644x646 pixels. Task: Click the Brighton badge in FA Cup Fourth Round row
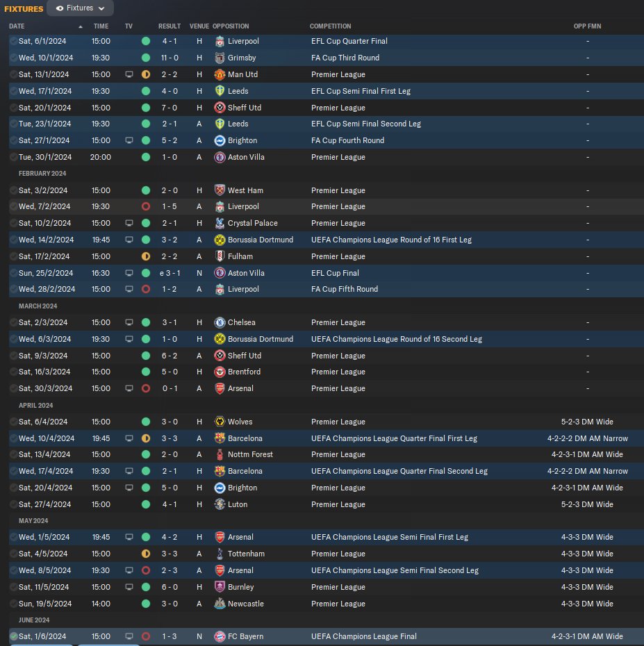(220, 140)
